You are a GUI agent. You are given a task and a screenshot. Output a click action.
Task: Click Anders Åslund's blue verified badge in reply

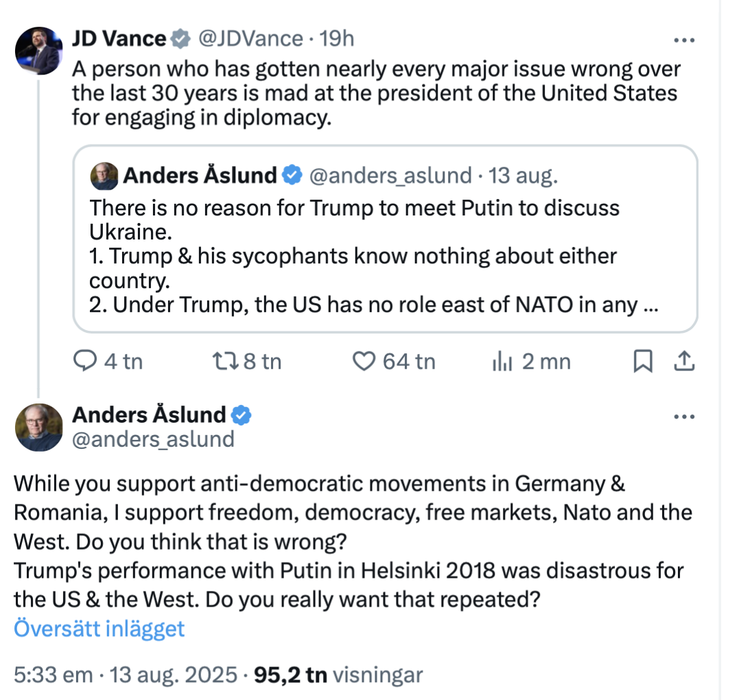tap(241, 415)
